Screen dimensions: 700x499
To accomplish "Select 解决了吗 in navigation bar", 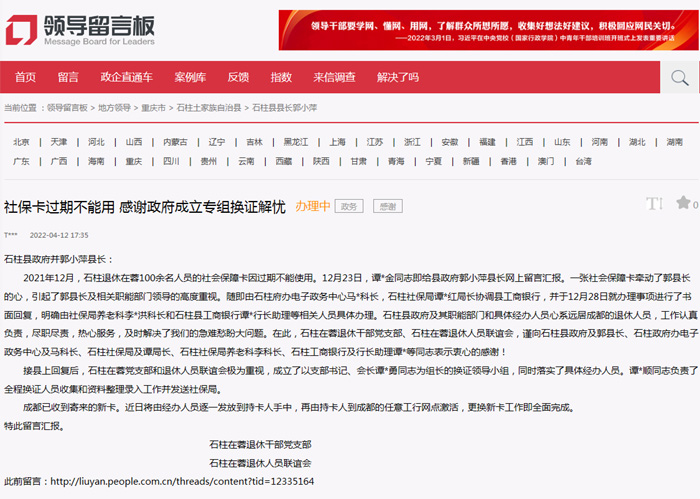I will click(397, 78).
